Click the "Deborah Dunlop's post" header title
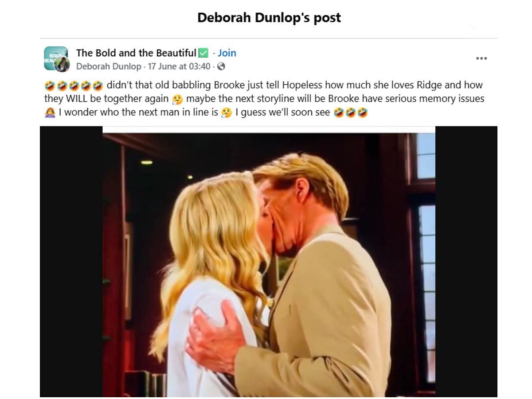532x399 pixels. (x=269, y=18)
